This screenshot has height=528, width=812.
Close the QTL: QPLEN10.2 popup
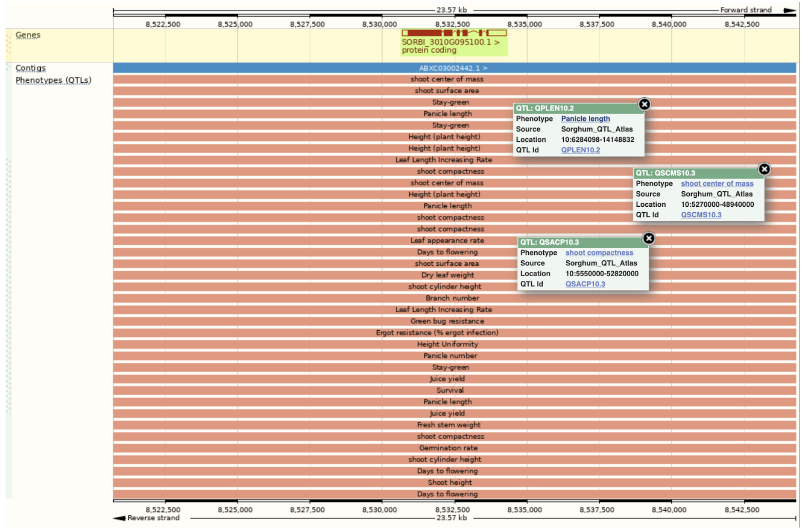644,104
